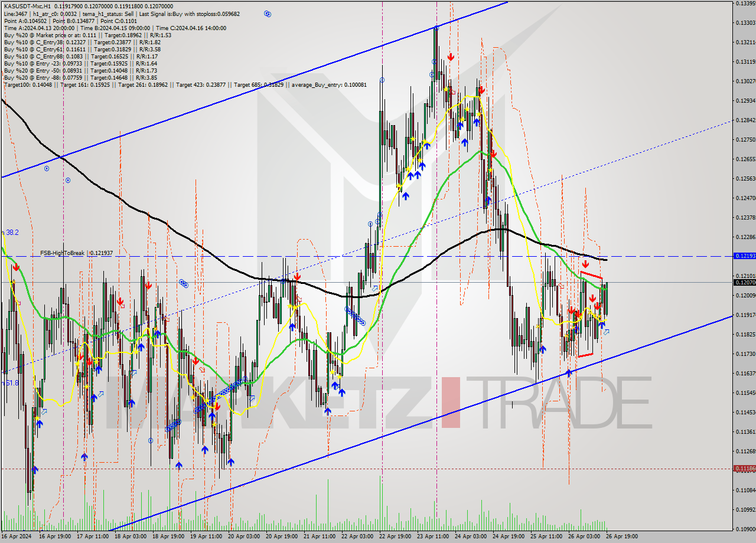Viewport: 756px width, 543px height.
Task: Click the current price tag 0.12070
Action: [x=744, y=283]
